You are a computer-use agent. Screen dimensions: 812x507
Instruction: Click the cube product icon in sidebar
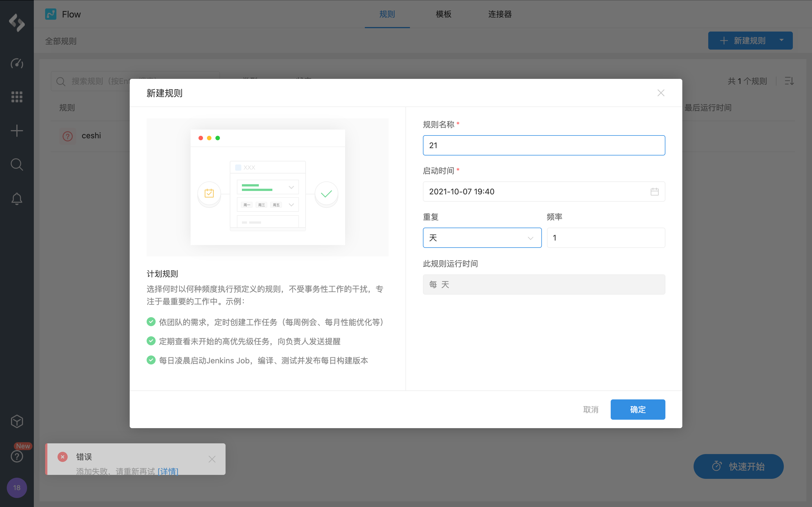[x=17, y=421]
